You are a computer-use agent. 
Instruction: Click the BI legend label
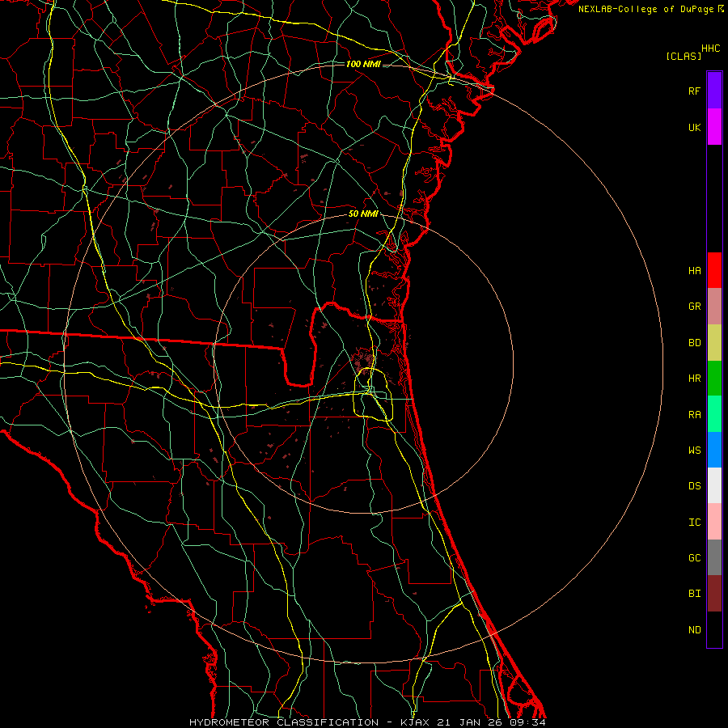694,594
